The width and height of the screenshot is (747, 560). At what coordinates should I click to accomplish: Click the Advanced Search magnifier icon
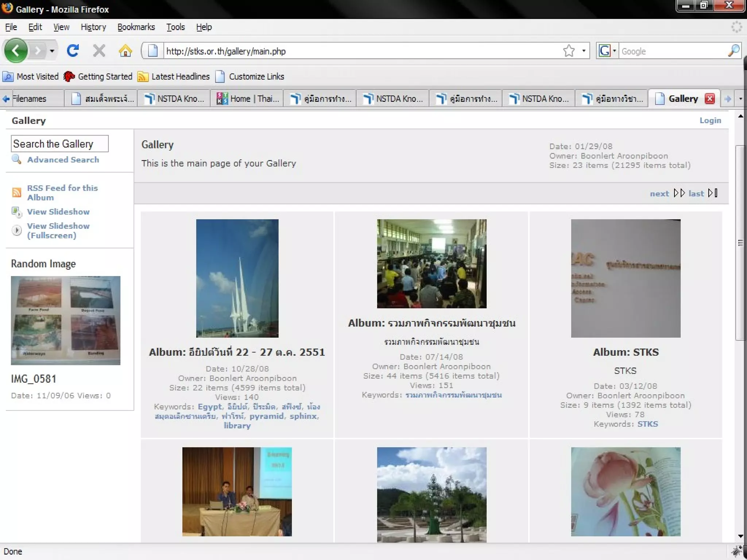(16, 159)
